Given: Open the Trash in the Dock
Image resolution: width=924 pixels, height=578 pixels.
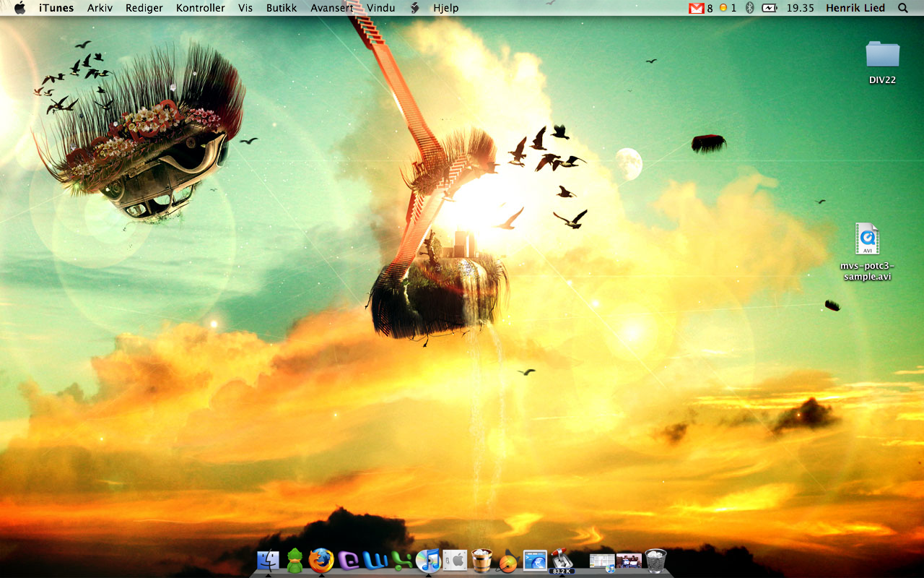Looking at the screenshot, I should click(655, 560).
